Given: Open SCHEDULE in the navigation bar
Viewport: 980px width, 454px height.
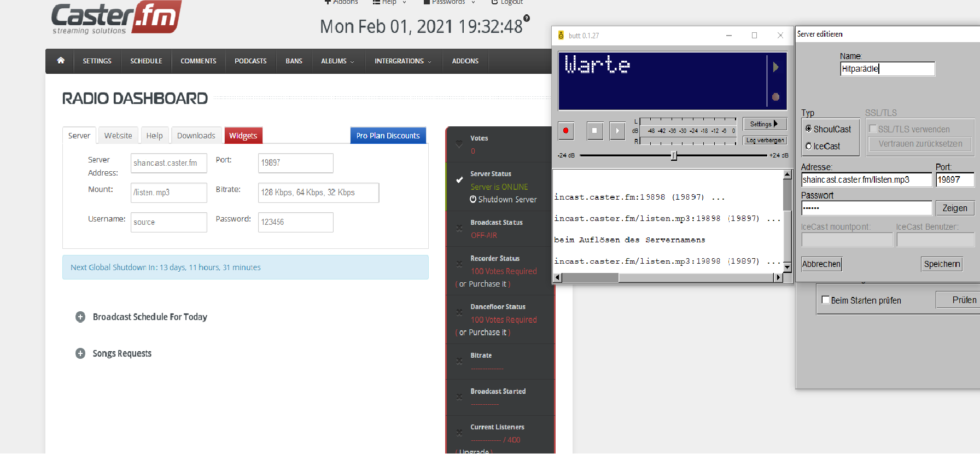Looking at the screenshot, I should pos(146,61).
